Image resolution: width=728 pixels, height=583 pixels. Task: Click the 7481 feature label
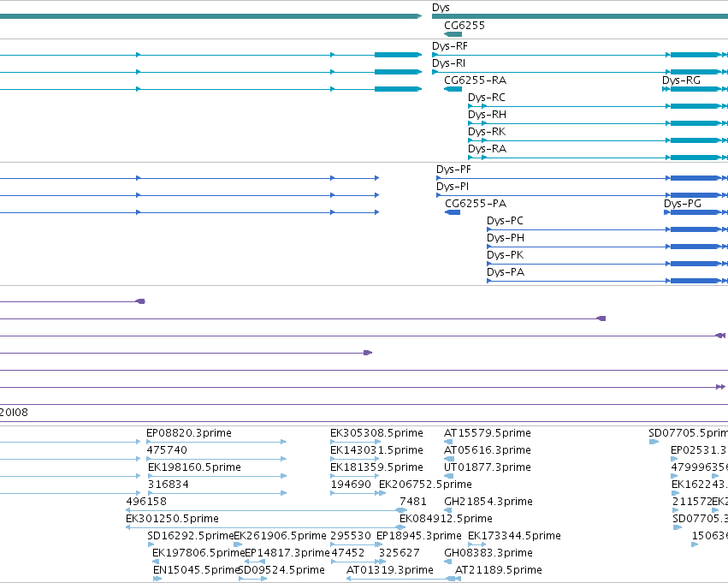(x=412, y=503)
